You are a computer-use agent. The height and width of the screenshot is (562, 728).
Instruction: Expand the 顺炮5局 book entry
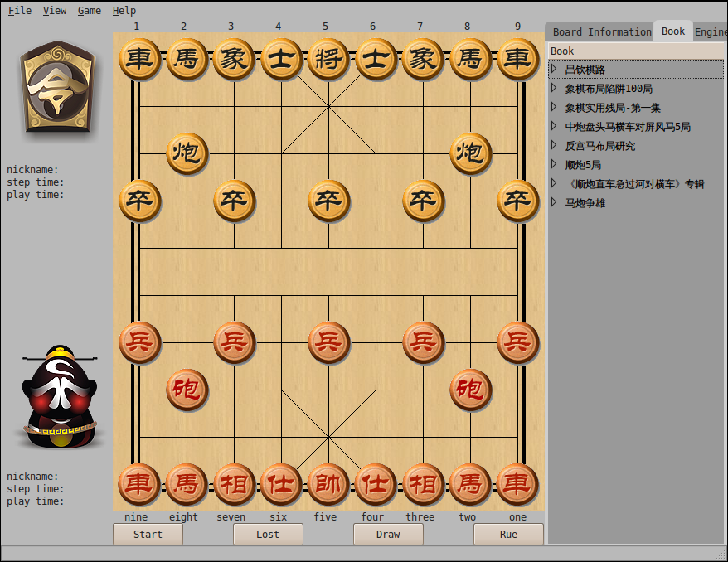pos(554,164)
